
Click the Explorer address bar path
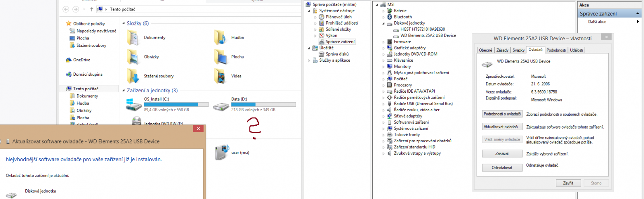(122, 9)
